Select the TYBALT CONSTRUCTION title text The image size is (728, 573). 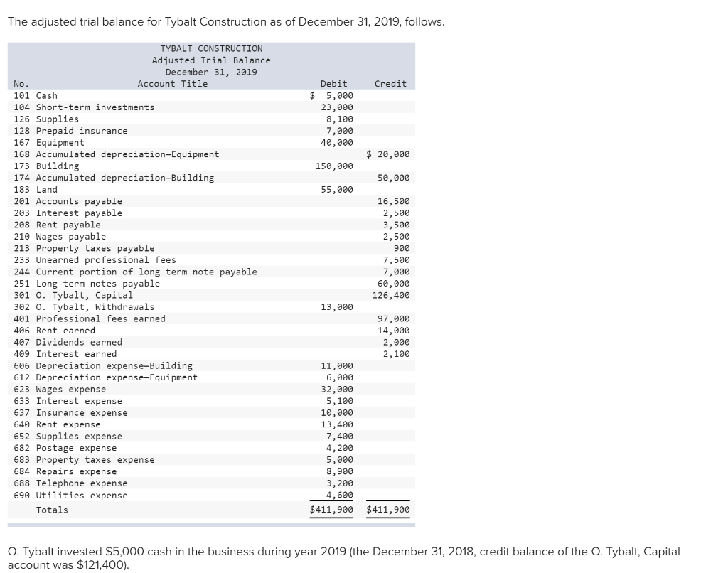pos(209,48)
